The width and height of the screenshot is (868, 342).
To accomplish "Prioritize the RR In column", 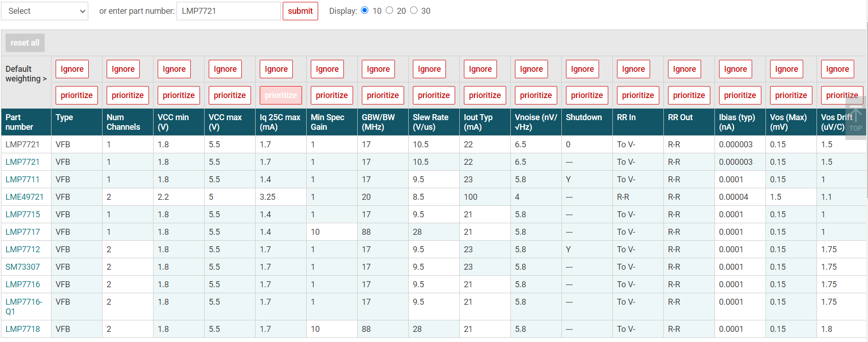I will (x=638, y=95).
